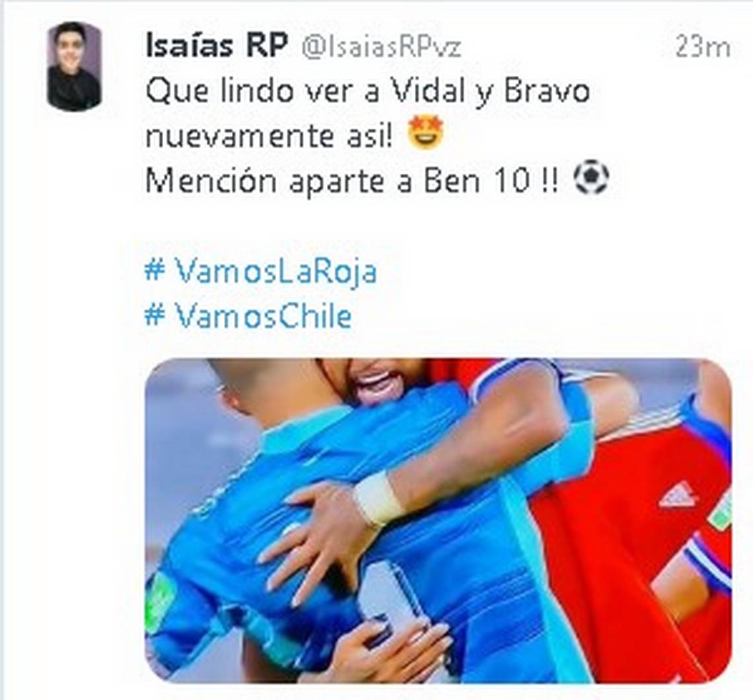Click the white wristband in the photo

tap(379, 499)
